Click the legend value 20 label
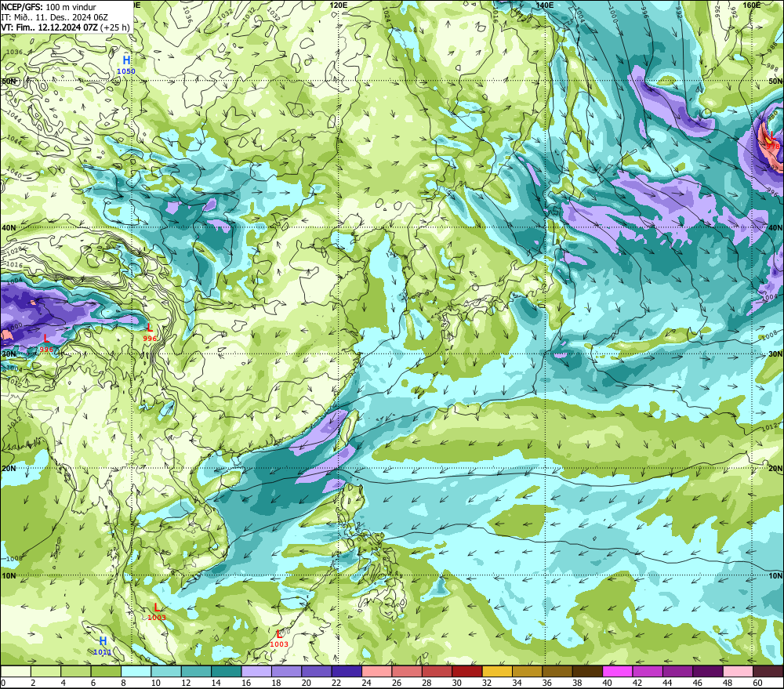The width and height of the screenshot is (784, 689). 306,683
